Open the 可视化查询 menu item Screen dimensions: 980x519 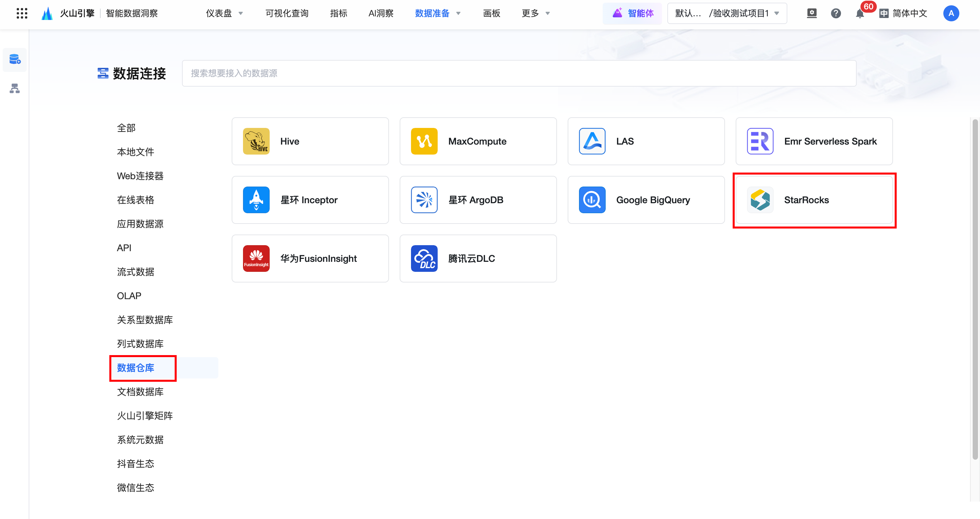pyautogui.click(x=287, y=14)
